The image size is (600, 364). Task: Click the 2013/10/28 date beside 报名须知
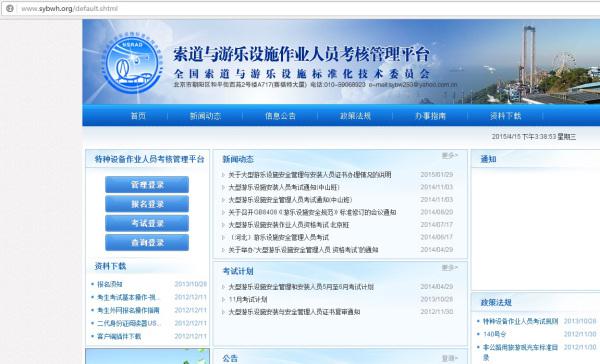(191, 284)
